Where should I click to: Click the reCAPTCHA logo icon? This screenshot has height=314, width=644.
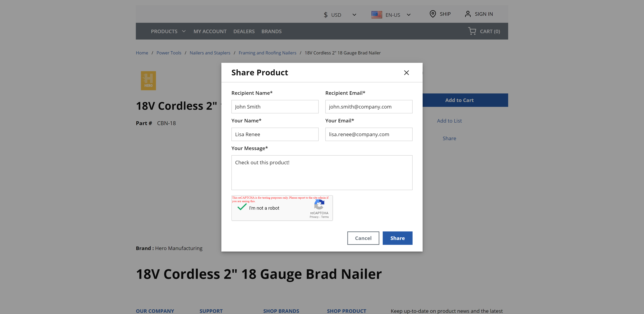coord(319,205)
